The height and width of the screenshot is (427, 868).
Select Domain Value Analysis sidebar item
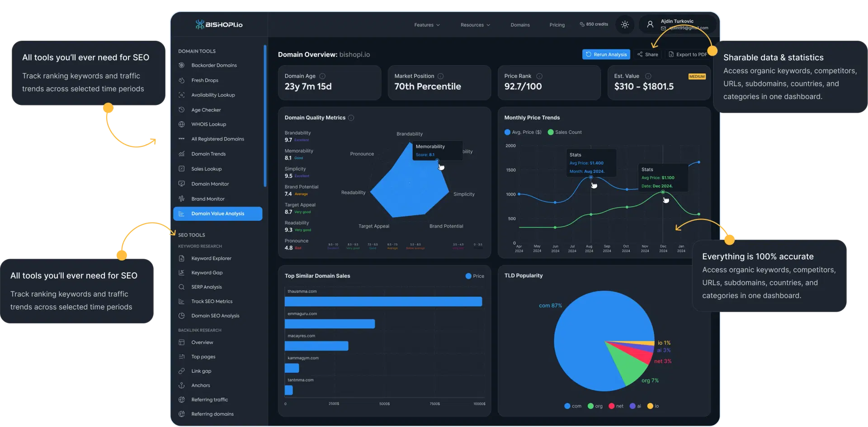click(217, 213)
